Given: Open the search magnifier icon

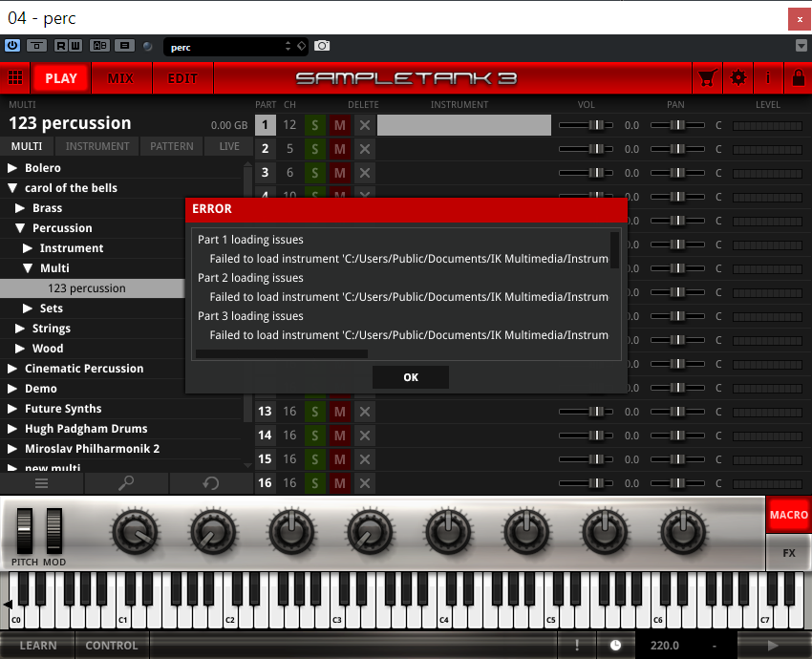Looking at the screenshot, I should [126, 483].
